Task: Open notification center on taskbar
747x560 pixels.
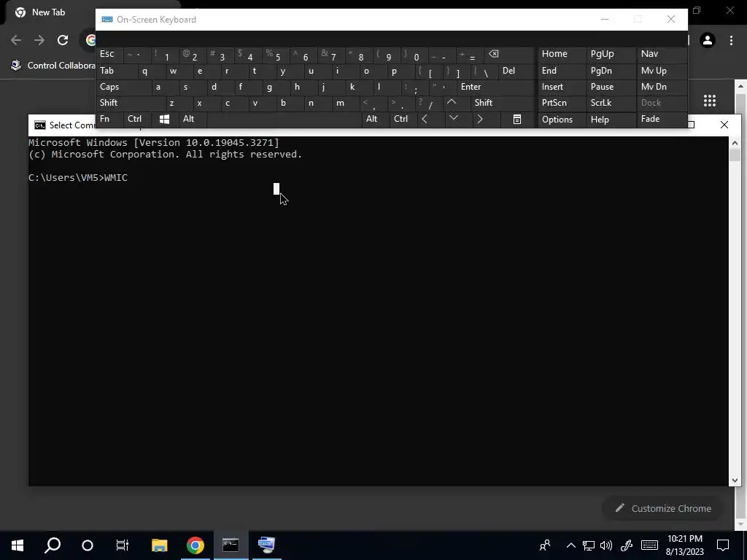Action: (723, 545)
